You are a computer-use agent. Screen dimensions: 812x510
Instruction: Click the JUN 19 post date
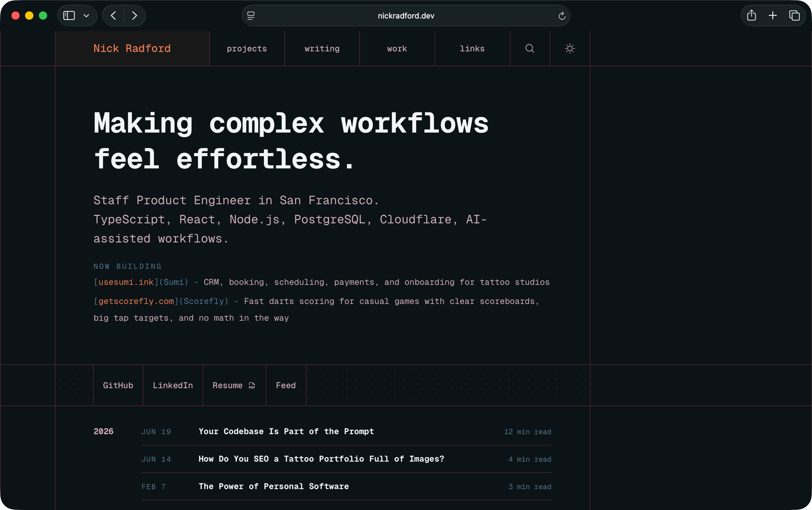[x=156, y=432]
